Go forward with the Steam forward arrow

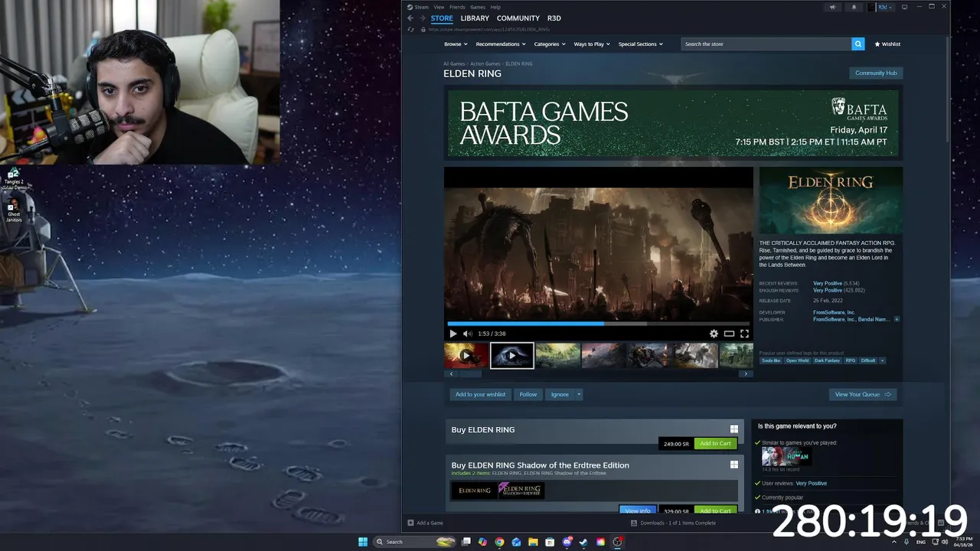tap(422, 18)
